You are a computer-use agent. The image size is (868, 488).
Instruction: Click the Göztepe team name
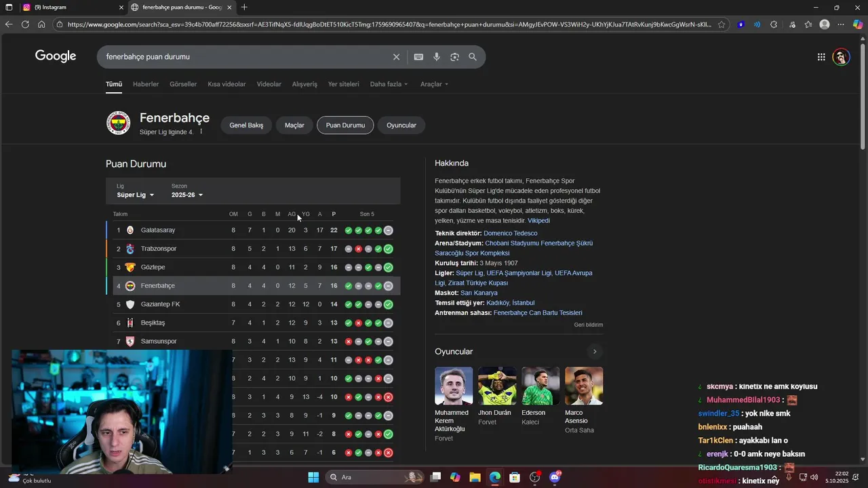pyautogui.click(x=153, y=267)
